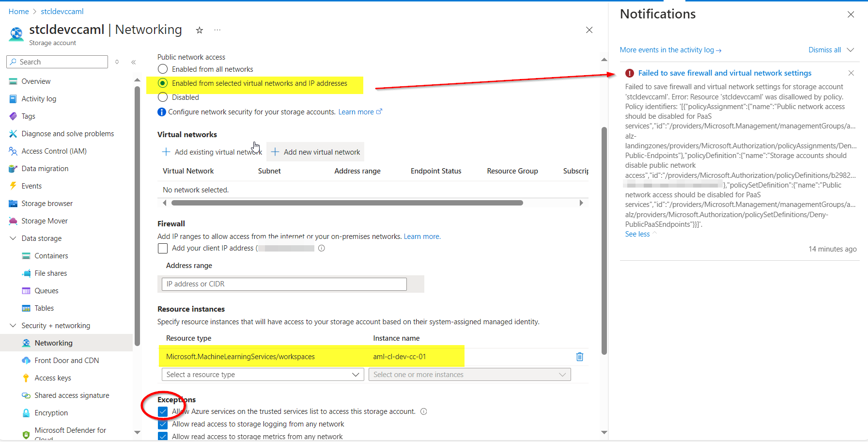868x442 pixels.
Task: Open the failed firewall settings notification title
Action: click(x=725, y=73)
